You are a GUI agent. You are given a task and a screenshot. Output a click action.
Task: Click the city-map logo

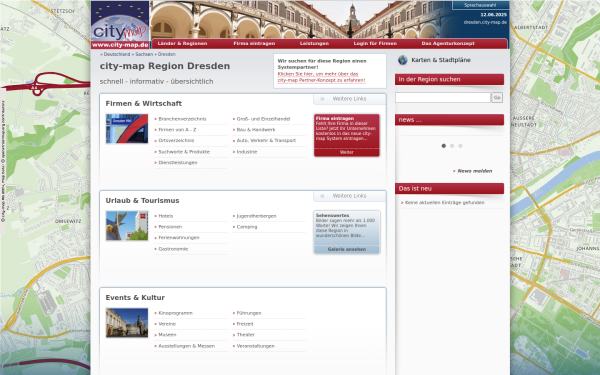[x=120, y=25]
